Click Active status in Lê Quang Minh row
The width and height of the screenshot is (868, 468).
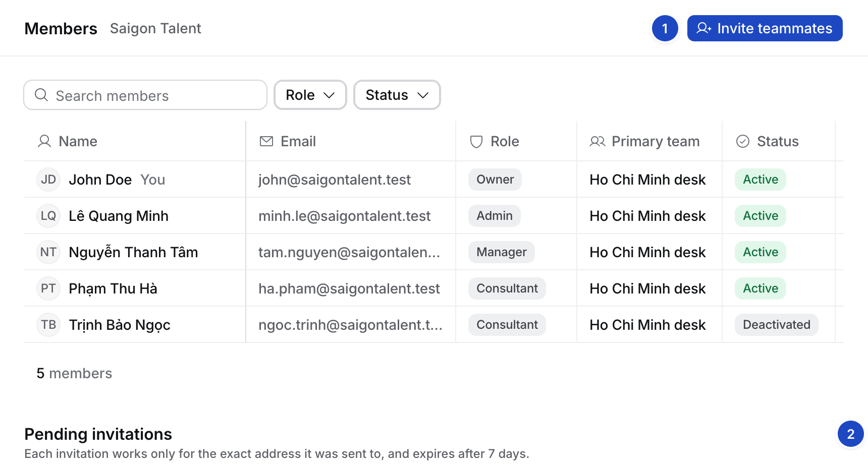click(761, 216)
